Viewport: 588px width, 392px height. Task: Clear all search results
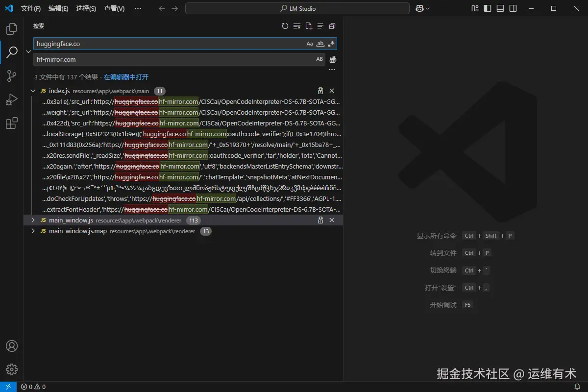(297, 26)
